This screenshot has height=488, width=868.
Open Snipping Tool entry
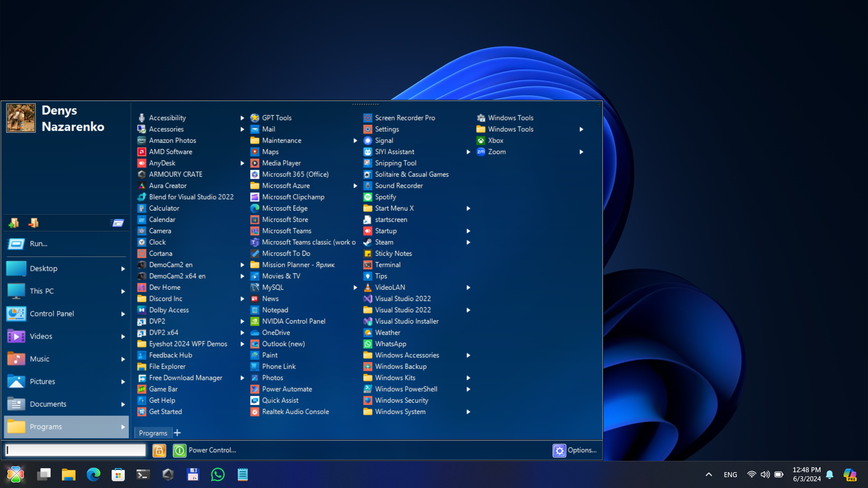[x=390, y=163]
